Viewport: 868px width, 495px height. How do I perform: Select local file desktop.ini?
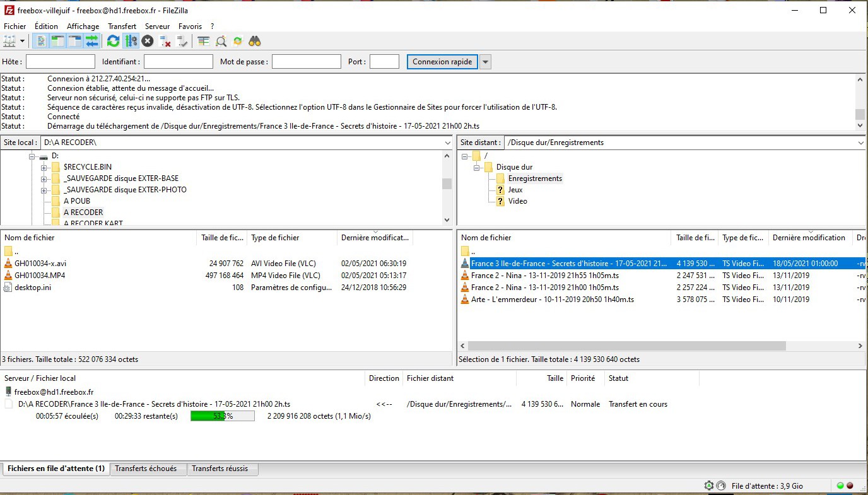(x=33, y=288)
